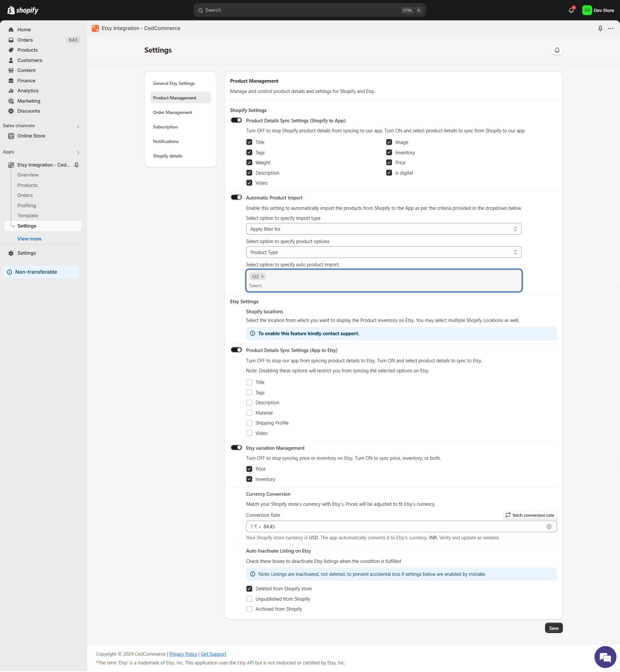
Task: Click the Products tag icon
Action: click(x=11, y=50)
